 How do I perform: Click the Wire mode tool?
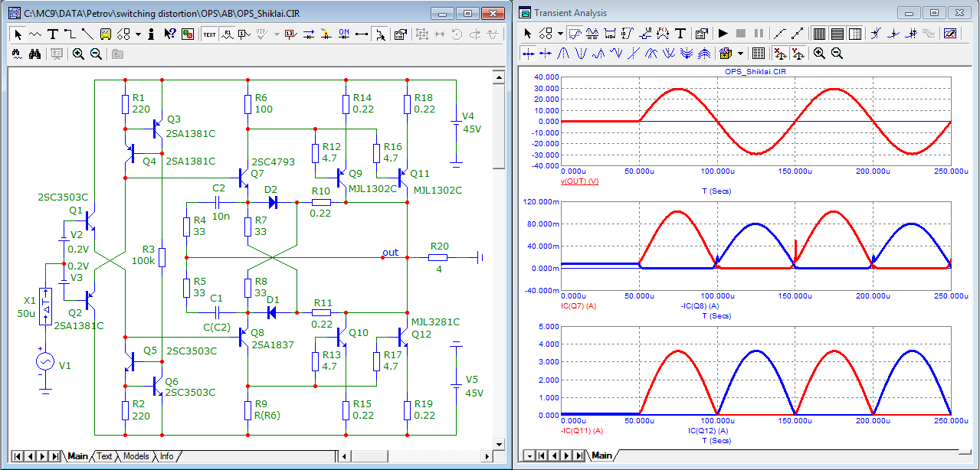(70, 34)
